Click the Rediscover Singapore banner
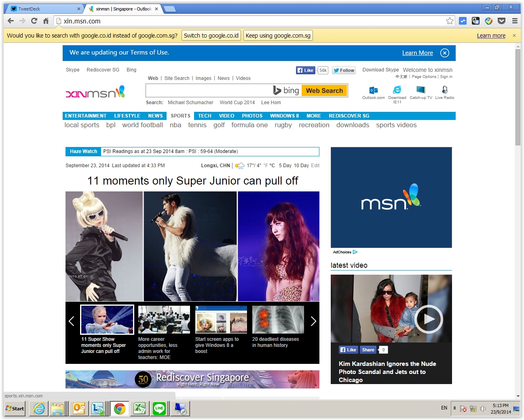The width and height of the screenshot is (524, 420). pyautogui.click(x=192, y=379)
